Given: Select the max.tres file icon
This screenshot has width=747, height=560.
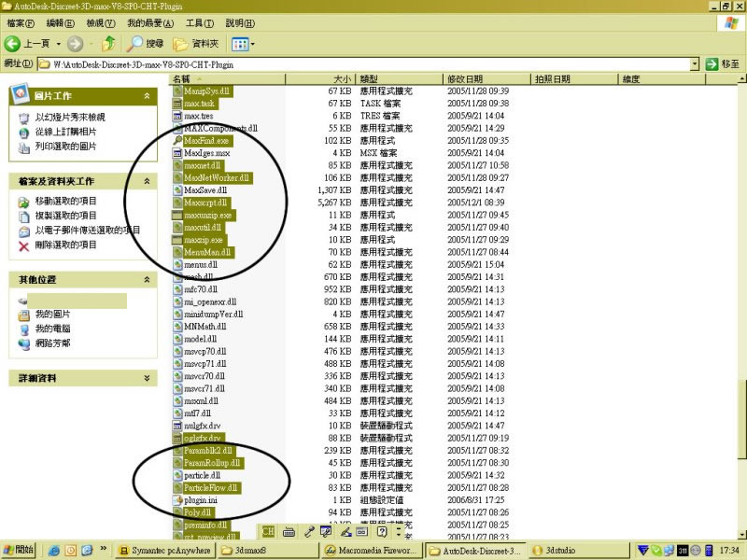Looking at the screenshot, I should pos(177,116).
